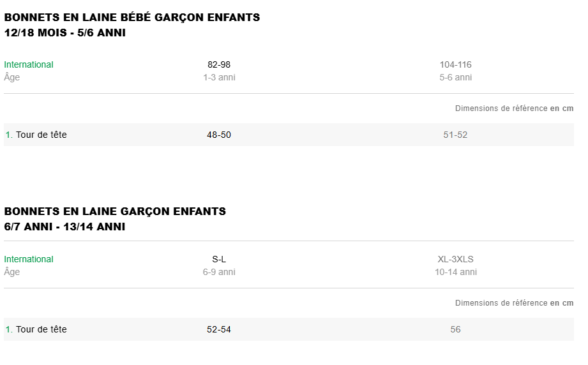The height and width of the screenshot is (365, 588).
Task: Click Âge label next to 6-9 anni
Action: 12,272
